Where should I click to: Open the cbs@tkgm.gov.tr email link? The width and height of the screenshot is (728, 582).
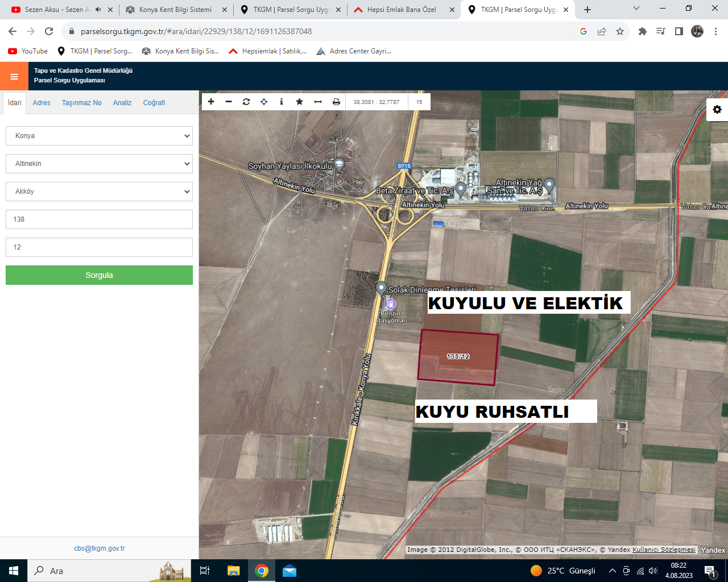(99, 548)
